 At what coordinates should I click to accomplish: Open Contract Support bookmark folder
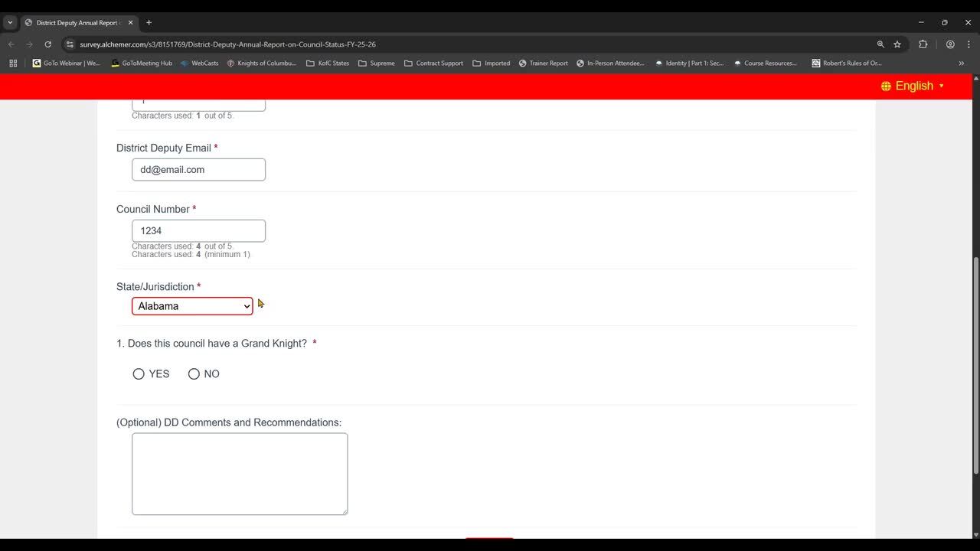coord(434,64)
